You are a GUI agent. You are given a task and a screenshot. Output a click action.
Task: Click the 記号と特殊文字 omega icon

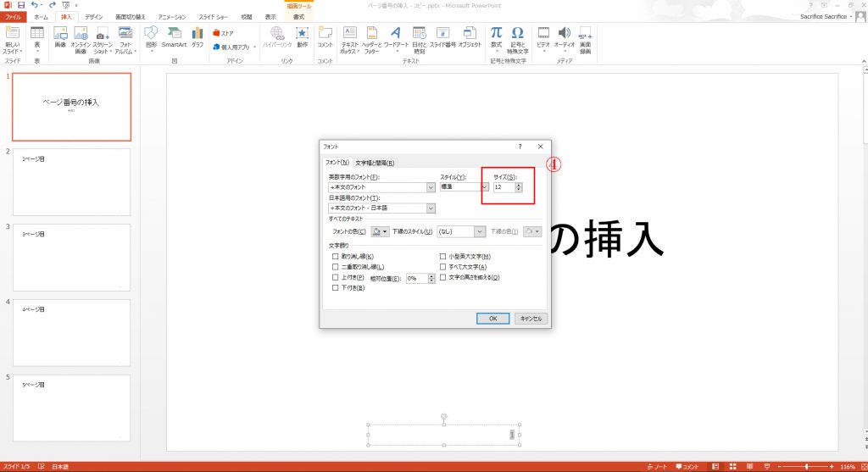(517, 34)
